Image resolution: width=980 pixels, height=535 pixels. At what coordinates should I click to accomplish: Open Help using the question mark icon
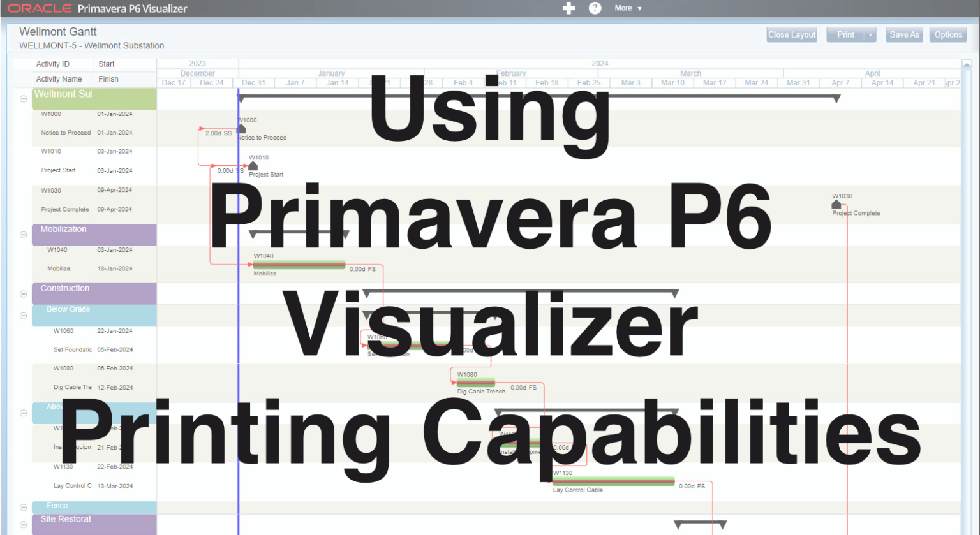click(594, 8)
